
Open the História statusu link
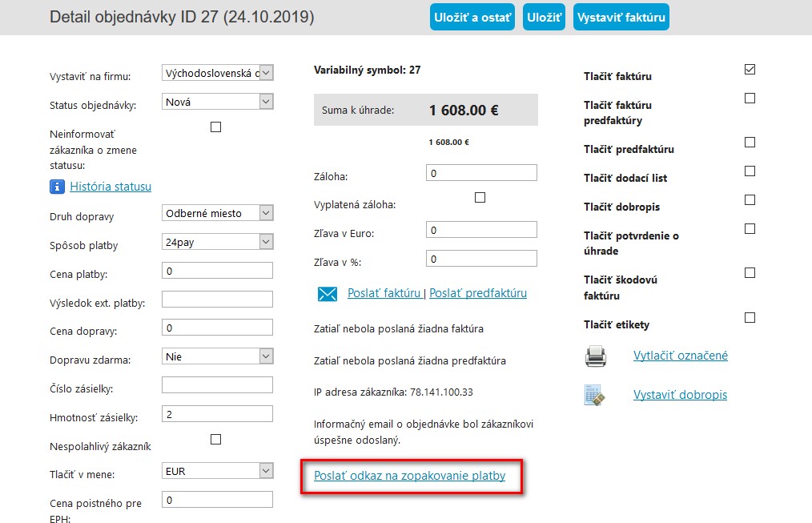click(x=111, y=187)
